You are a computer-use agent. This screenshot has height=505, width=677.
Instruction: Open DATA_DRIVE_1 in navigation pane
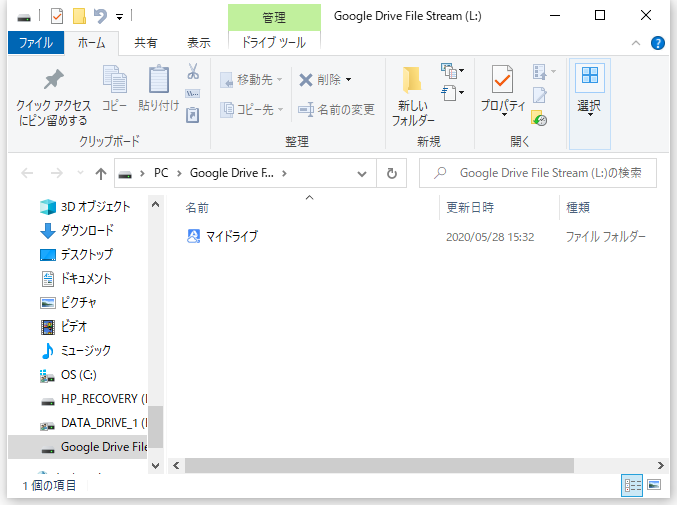(93, 423)
